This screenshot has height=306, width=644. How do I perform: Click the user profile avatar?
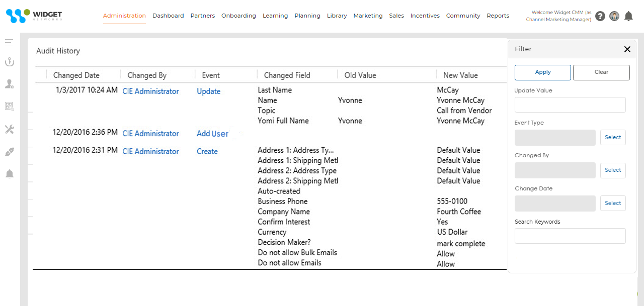click(x=614, y=16)
